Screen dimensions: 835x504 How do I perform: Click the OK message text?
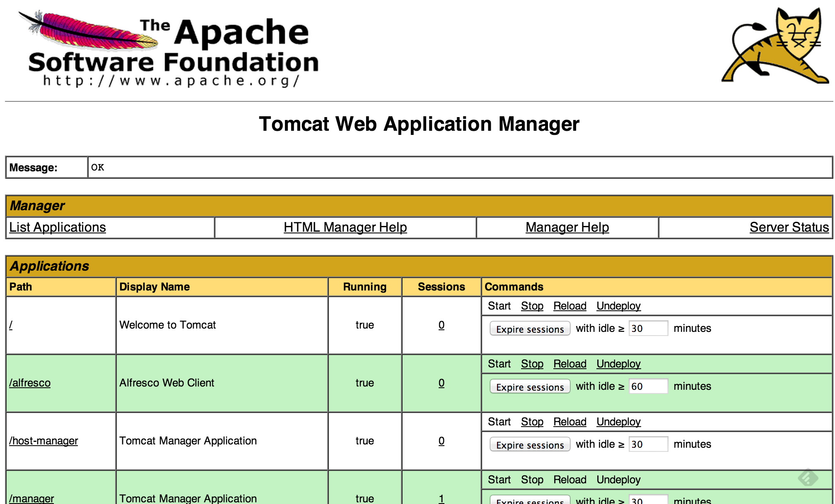[x=98, y=167]
